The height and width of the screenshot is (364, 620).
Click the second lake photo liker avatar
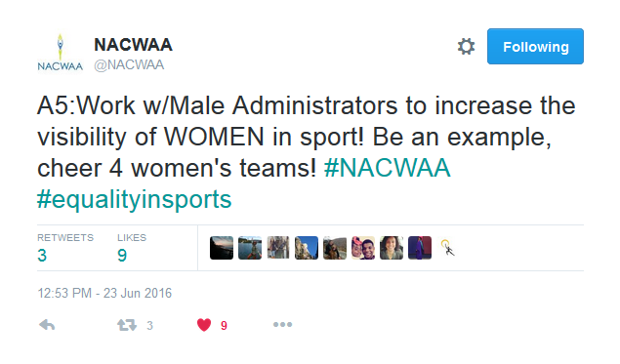(250, 248)
